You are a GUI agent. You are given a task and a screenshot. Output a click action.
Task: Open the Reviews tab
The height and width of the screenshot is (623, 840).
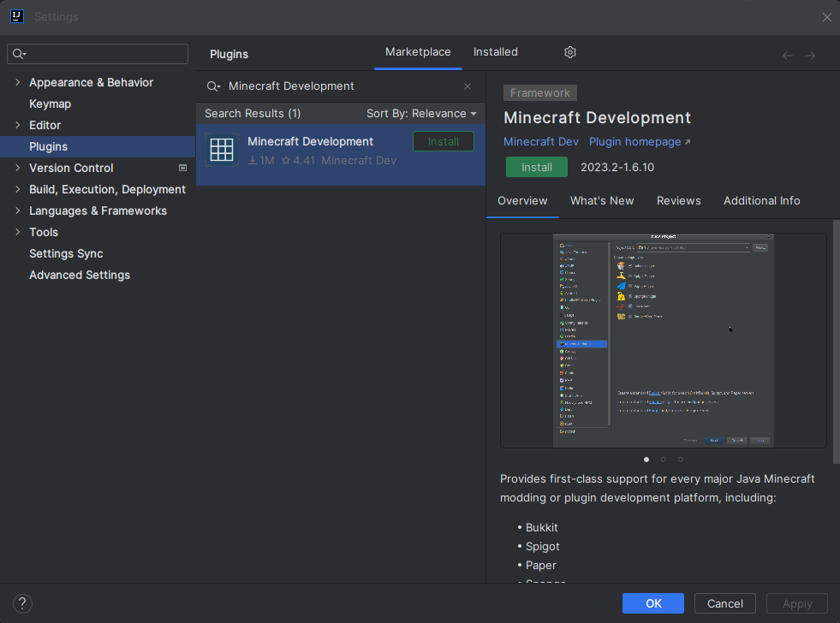pos(678,201)
